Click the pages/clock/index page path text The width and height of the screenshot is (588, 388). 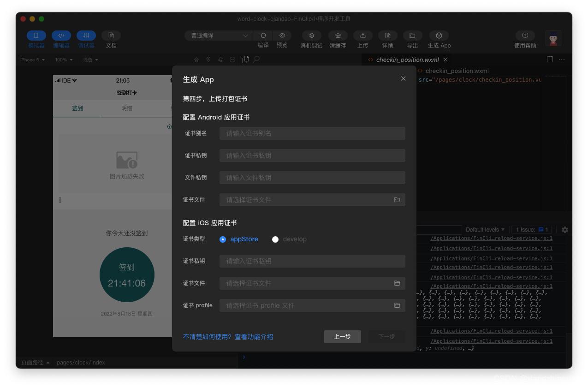81,363
